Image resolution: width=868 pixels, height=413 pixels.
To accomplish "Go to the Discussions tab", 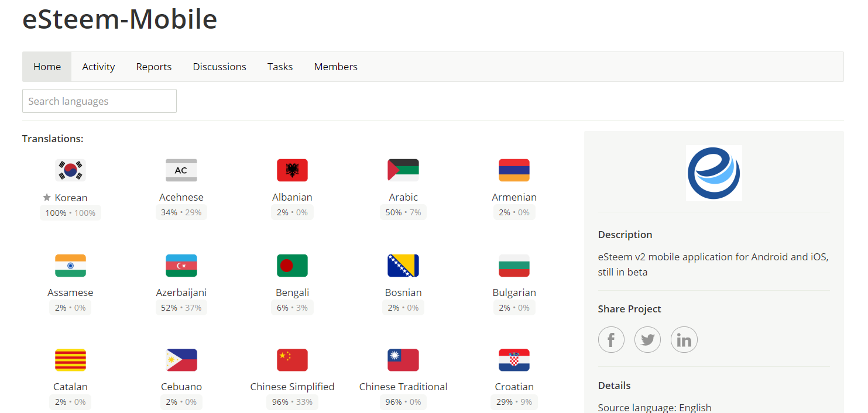I will pyautogui.click(x=219, y=67).
